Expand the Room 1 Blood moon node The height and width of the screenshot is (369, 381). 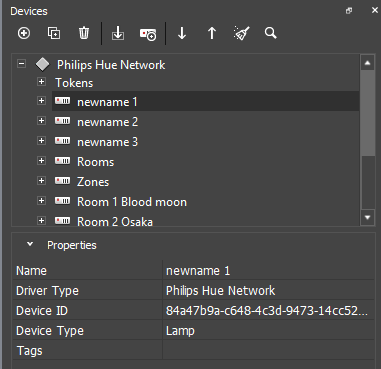click(41, 200)
